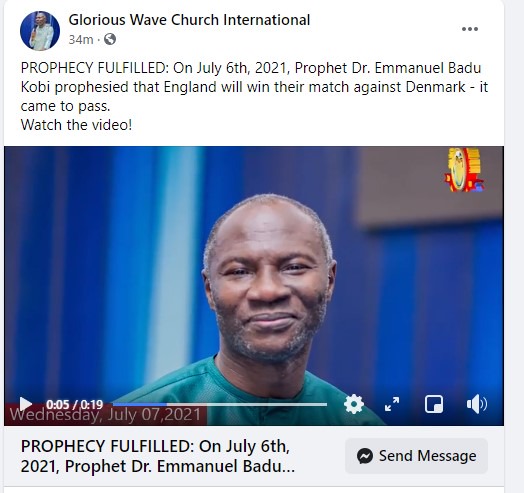Open the three-dot post options menu
524x493 pixels.
pyautogui.click(x=470, y=29)
